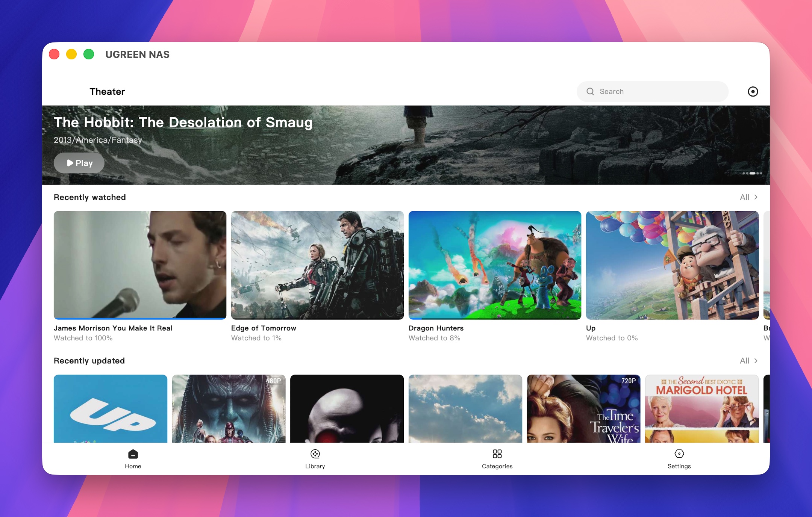Click the Search input field
812x517 pixels.
point(652,92)
